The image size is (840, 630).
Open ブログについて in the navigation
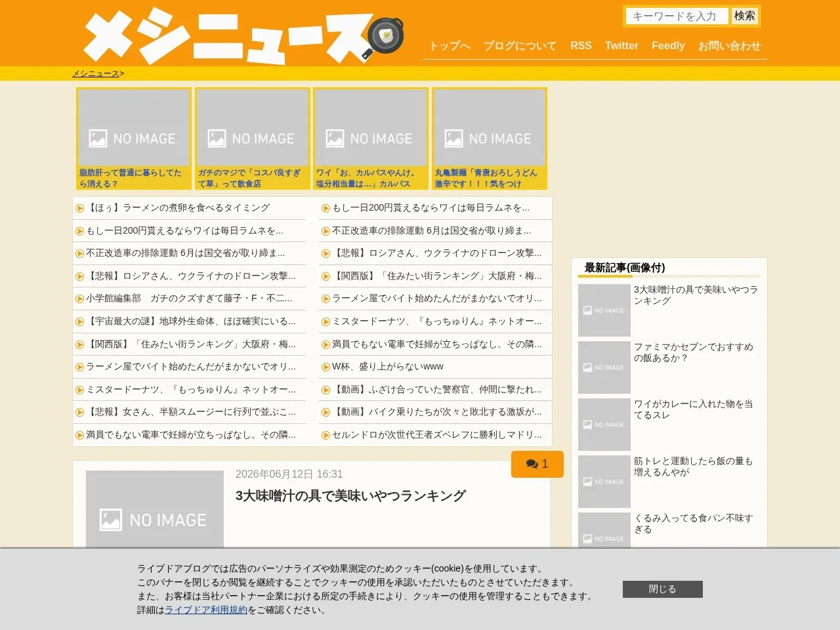click(520, 46)
